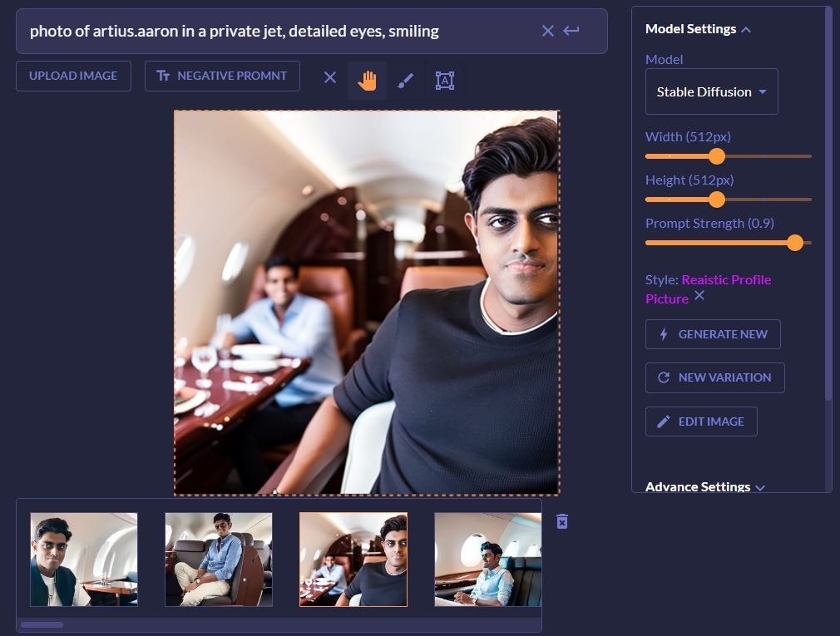
Task: Select the first thumbnail in the gallery
Action: pos(84,560)
